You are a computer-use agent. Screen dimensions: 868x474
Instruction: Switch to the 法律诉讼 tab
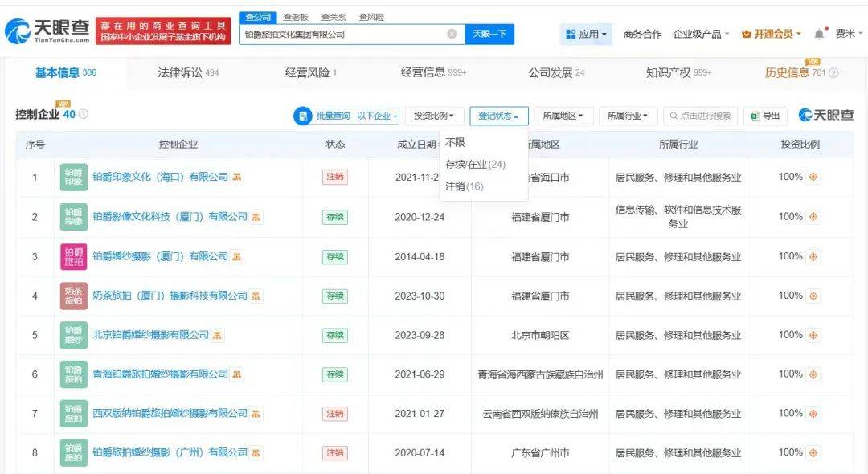click(x=188, y=72)
